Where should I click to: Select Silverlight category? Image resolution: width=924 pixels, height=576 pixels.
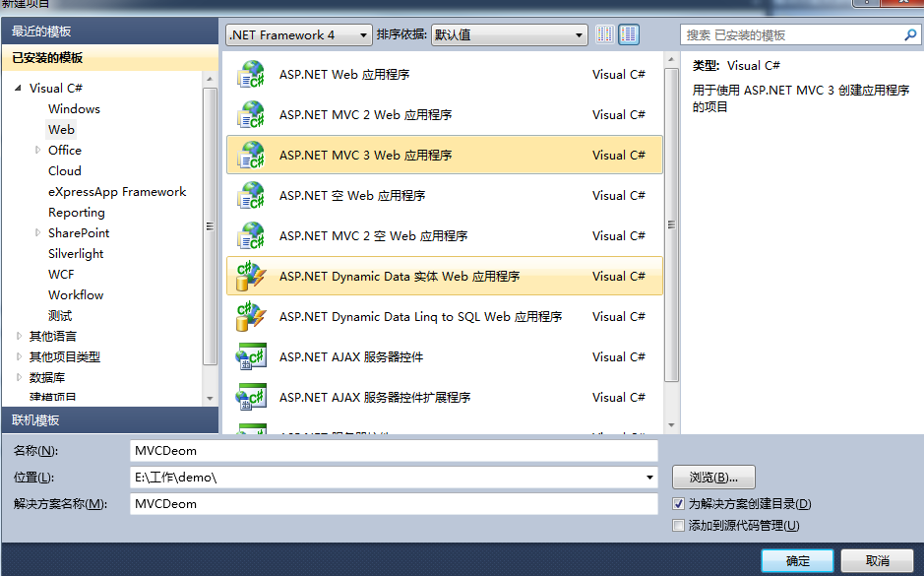(76, 253)
